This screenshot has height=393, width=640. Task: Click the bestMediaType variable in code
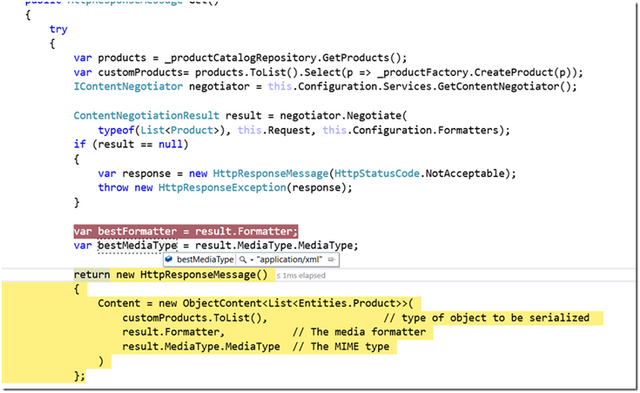point(137,245)
